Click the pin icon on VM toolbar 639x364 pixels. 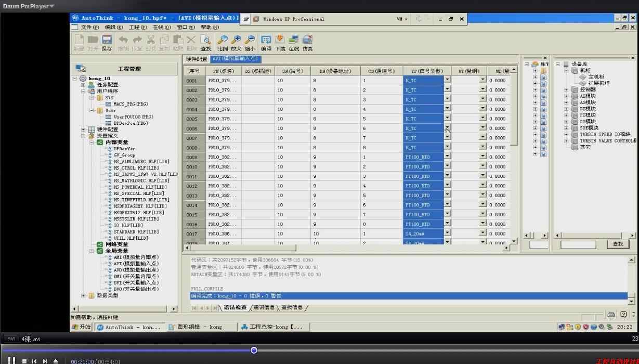(246, 19)
